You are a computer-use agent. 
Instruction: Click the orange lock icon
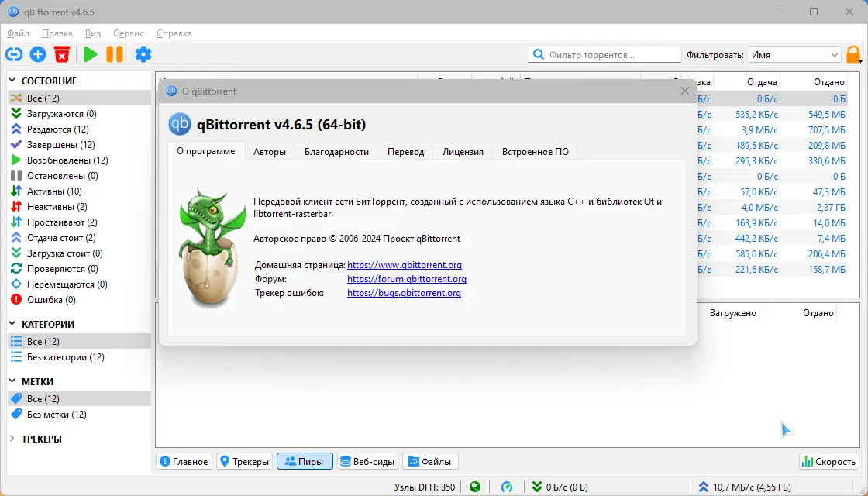click(853, 55)
